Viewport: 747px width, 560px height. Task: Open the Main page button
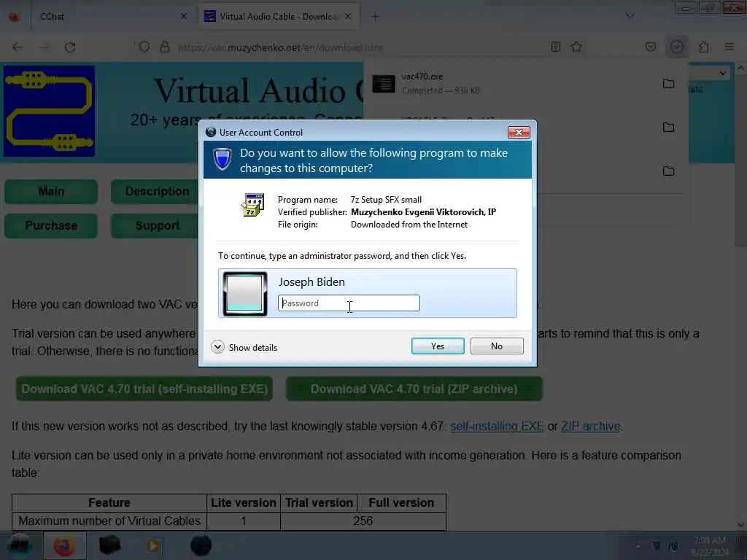click(51, 192)
